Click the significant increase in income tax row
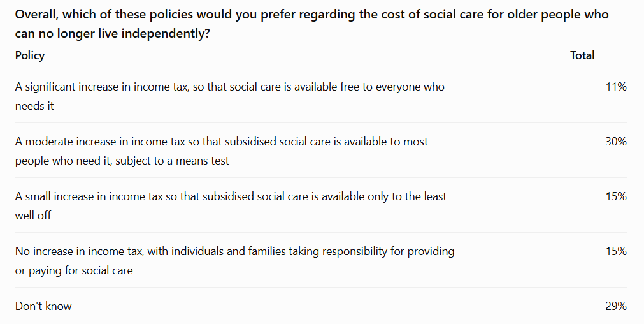 coord(321,96)
